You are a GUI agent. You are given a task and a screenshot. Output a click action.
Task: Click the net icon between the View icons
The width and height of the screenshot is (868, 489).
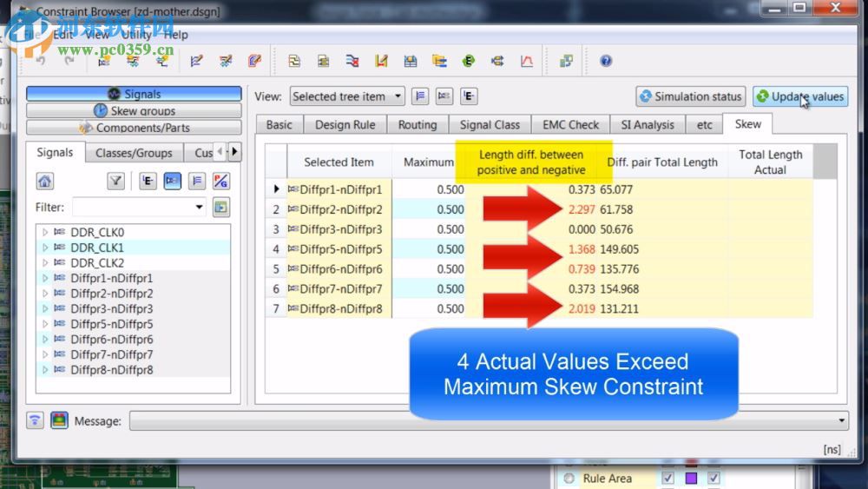[x=444, y=96]
